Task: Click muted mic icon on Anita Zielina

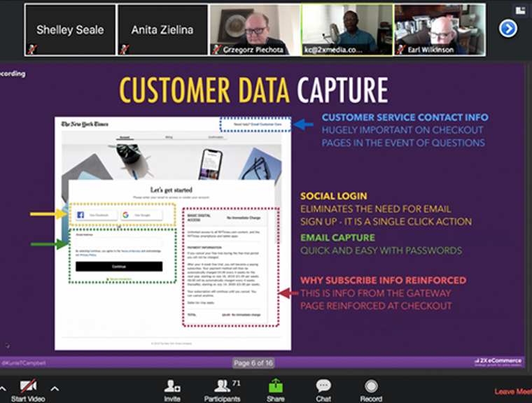Action: point(124,50)
